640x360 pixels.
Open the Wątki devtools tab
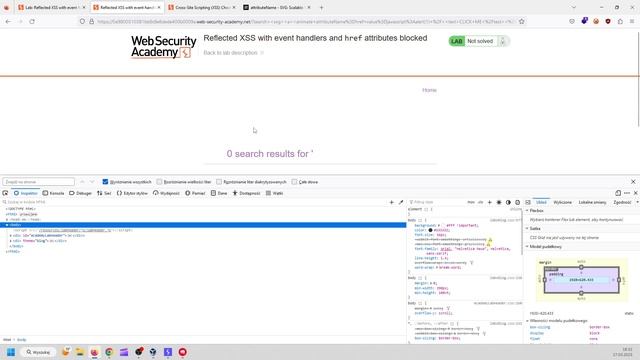[274, 193]
